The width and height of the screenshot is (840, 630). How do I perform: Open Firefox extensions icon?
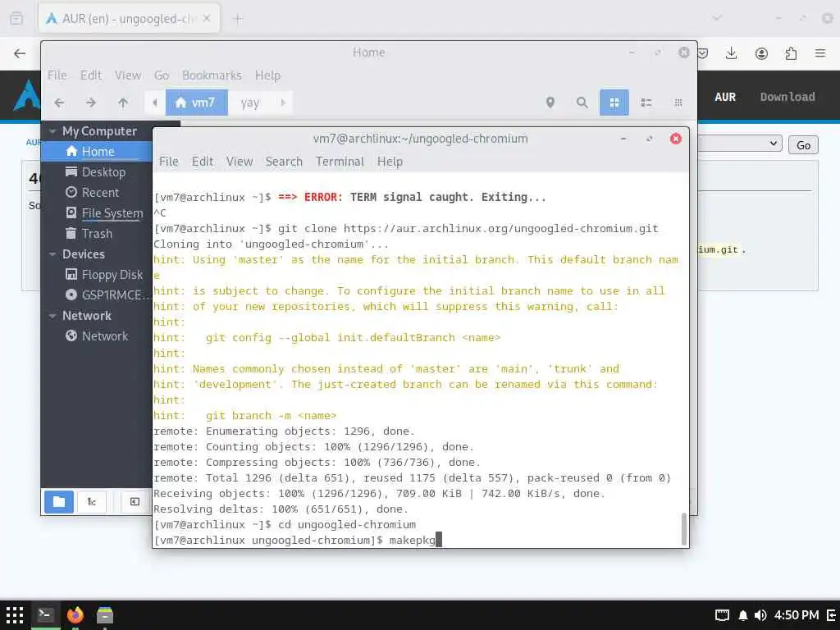[791, 53]
